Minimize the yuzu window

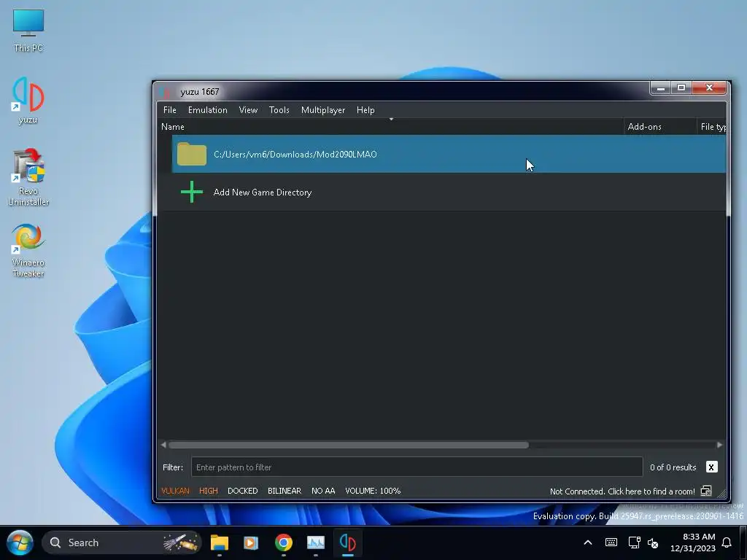click(660, 88)
